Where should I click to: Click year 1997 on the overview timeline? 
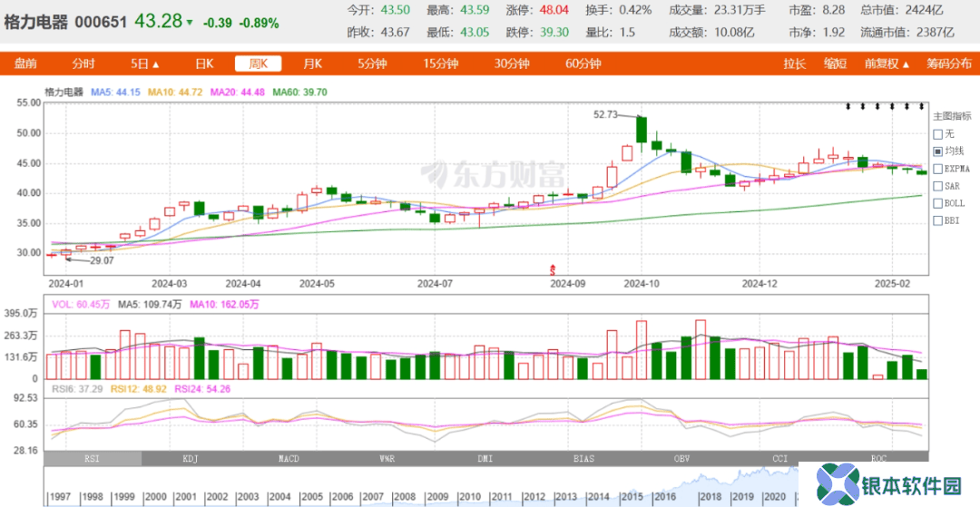[62, 496]
